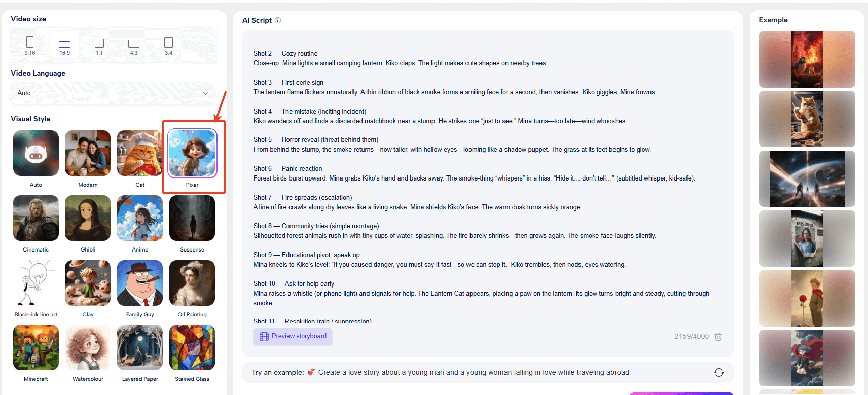This screenshot has height=395, width=868.
Task: Refresh the example prompt suggestion
Action: (718, 373)
